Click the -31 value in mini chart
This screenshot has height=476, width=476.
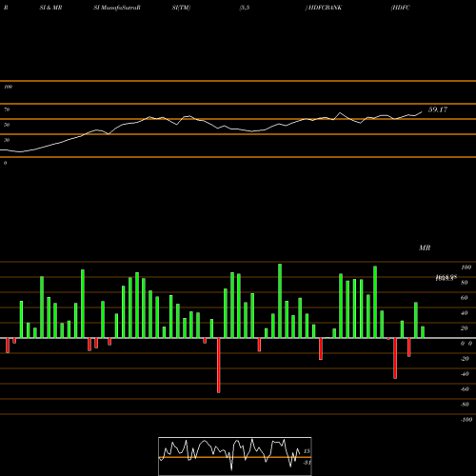(x=307, y=463)
